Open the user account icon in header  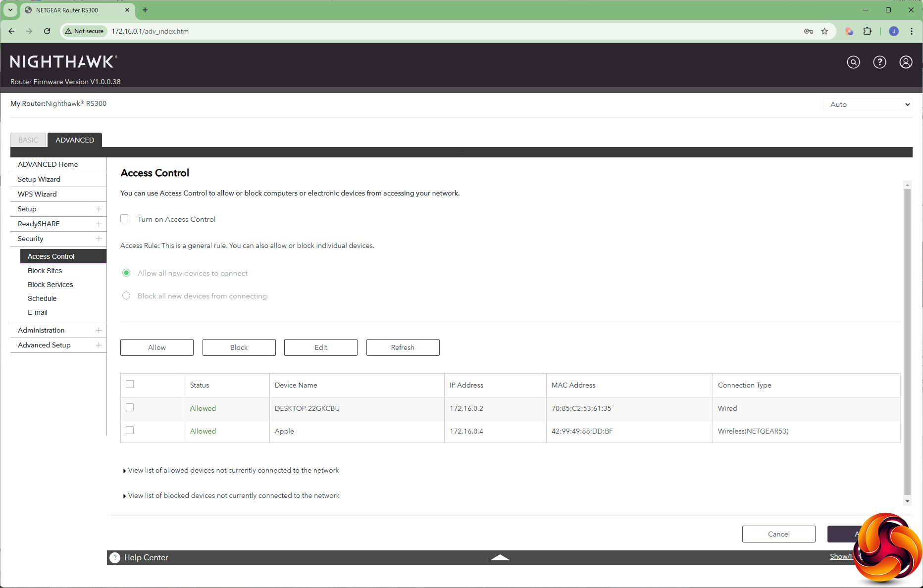click(906, 62)
